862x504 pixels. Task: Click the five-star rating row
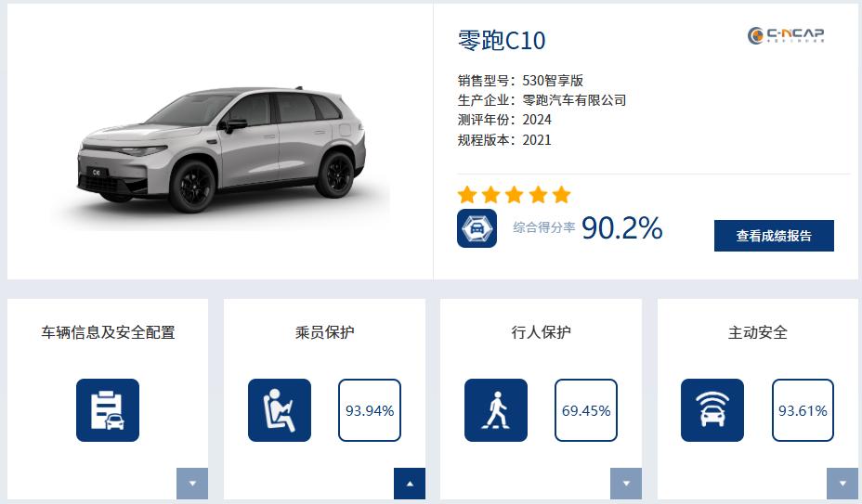pyautogui.click(x=514, y=195)
